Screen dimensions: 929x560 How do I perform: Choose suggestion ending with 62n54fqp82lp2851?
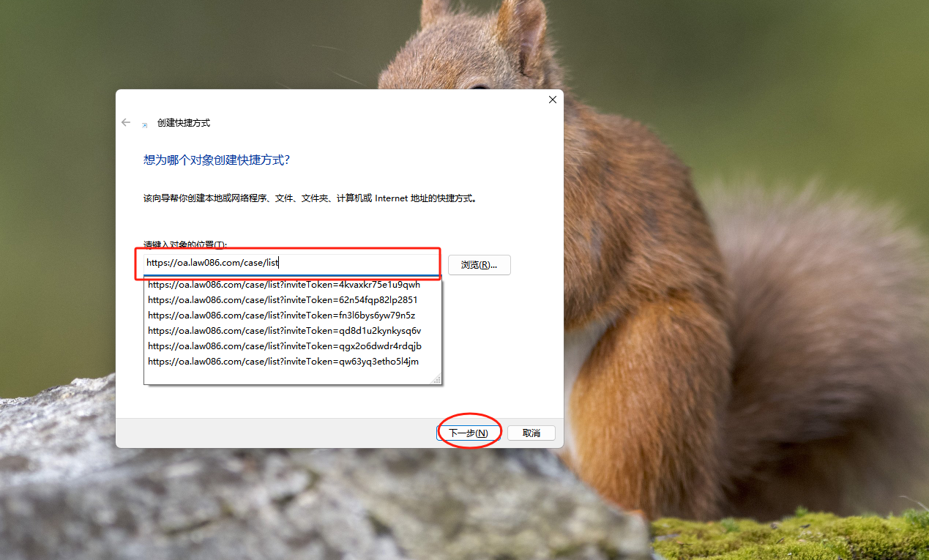tap(283, 300)
